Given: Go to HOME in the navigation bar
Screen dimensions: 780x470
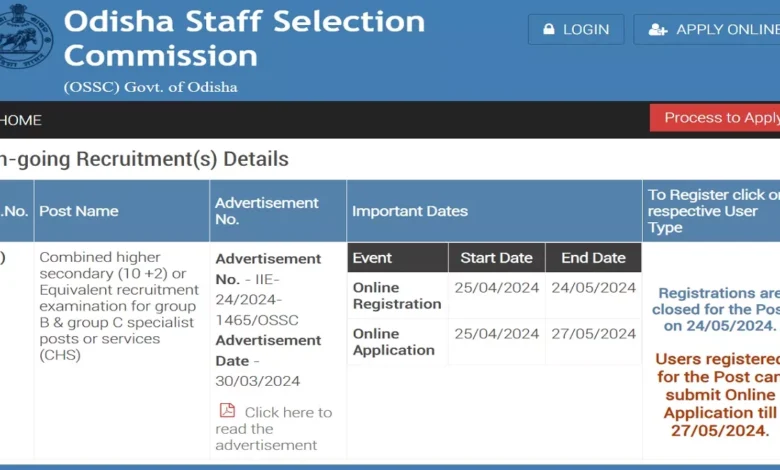Looking at the screenshot, I should coord(20,120).
